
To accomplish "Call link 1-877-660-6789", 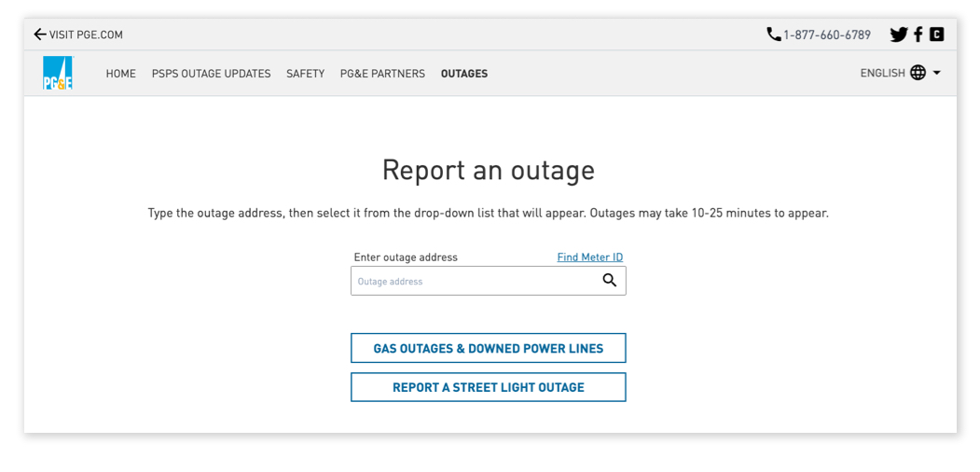I will tap(826, 35).
